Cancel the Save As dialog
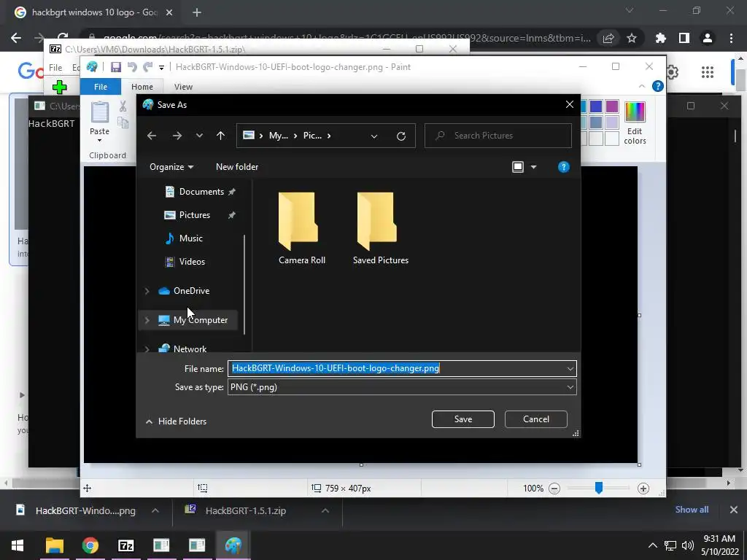The width and height of the screenshot is (747, 560). (536, 419)
